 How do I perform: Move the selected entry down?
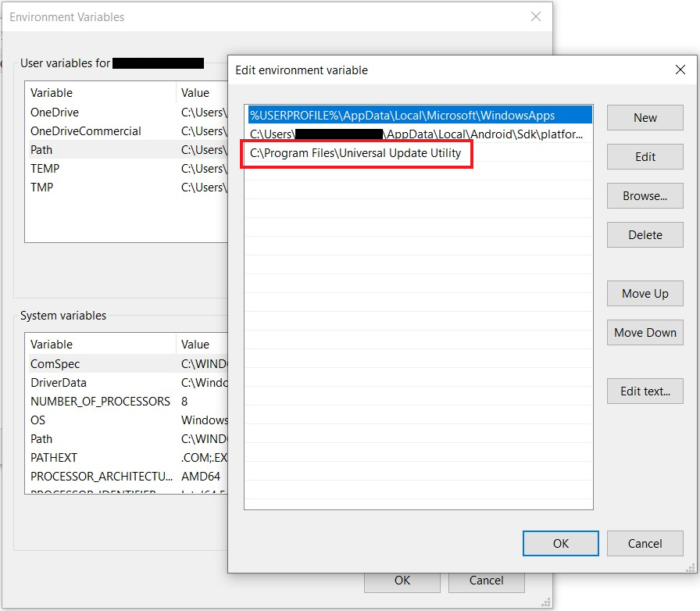645,332
